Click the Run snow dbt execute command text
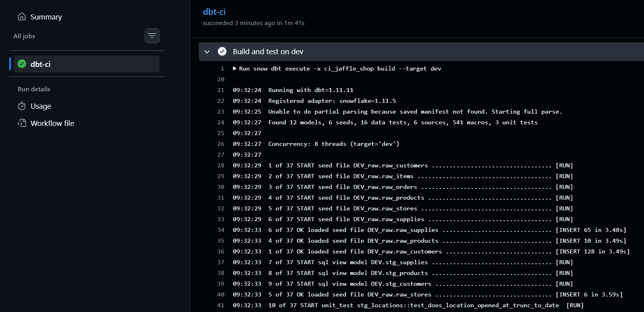This screenshot has height=312, width=644. click(340, 69)
